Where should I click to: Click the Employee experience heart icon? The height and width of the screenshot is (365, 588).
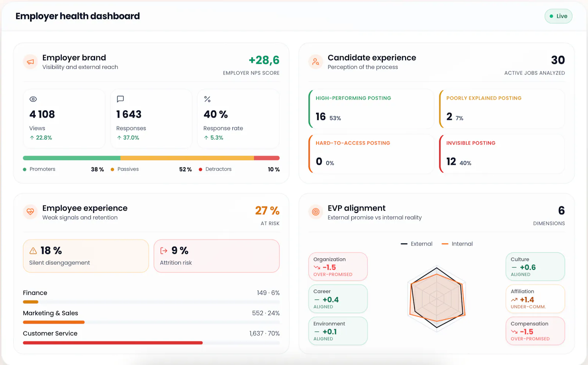click(x=31, y=212)
